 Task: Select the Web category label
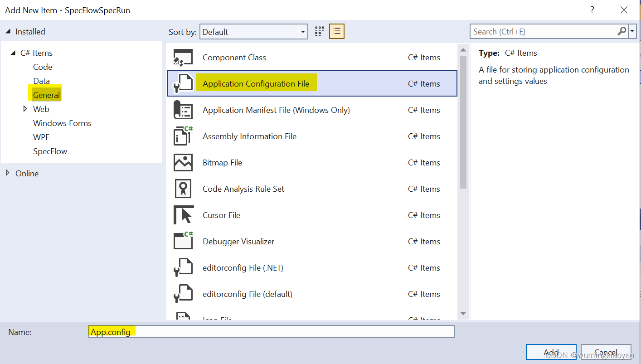coord(41,109)
